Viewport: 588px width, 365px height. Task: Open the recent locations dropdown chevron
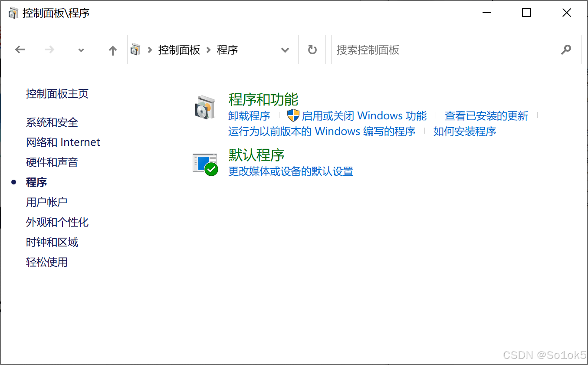pyautogui.click(x=81, y=50)
